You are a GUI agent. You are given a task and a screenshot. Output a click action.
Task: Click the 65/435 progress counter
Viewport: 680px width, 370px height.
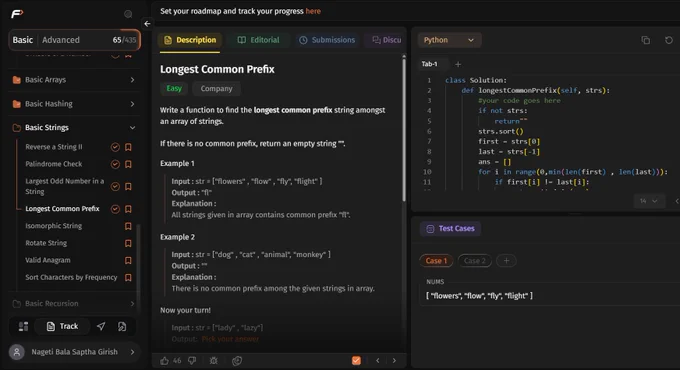124,40
